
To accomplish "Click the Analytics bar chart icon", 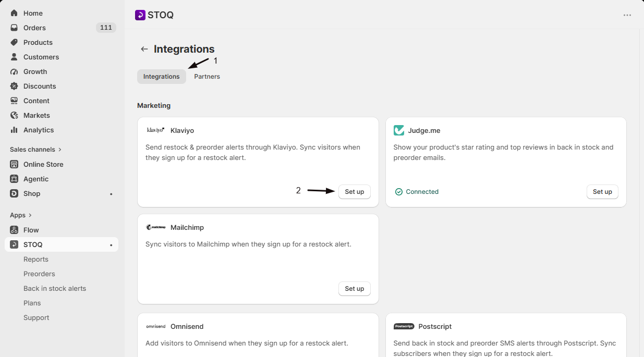I will click(14, 130).
